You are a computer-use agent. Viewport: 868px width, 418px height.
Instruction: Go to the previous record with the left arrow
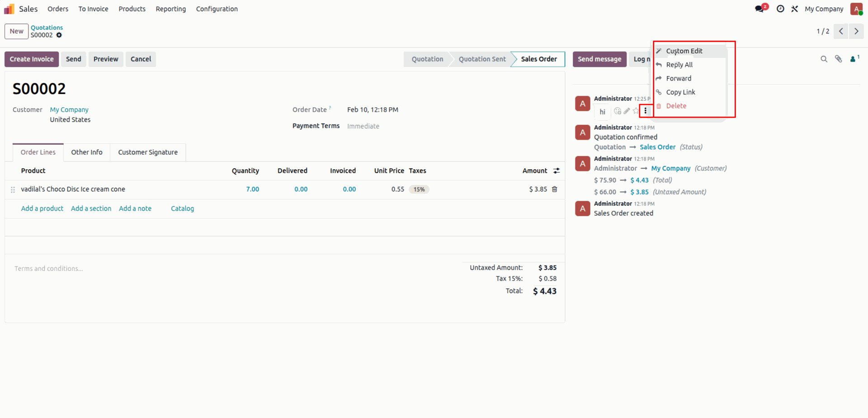(x=841, y=31)
